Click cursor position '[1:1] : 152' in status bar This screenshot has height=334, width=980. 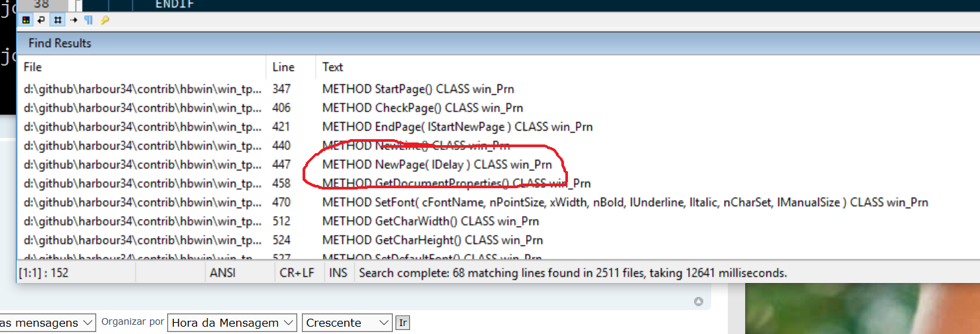44,272
